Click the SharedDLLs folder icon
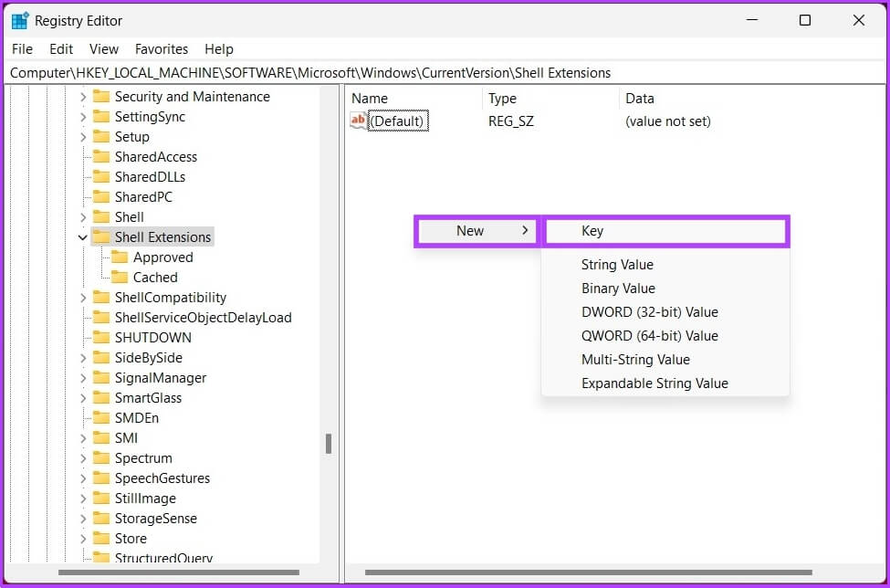The image size is (890, 588). tap(101, 177)
